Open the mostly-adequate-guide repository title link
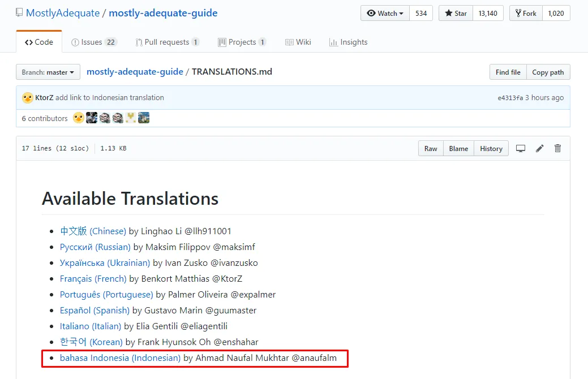Viewport: 588px width, 379px height. 163,13
